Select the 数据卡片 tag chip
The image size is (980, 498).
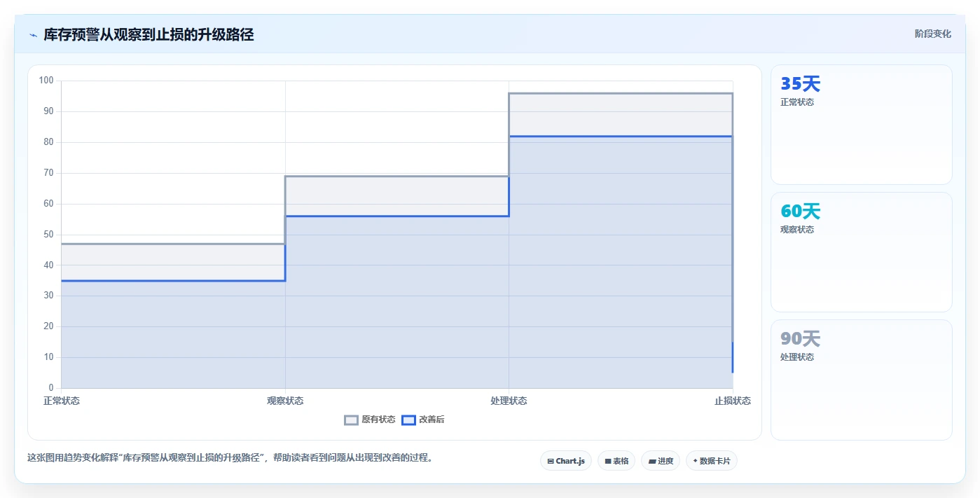coord(712,461)
